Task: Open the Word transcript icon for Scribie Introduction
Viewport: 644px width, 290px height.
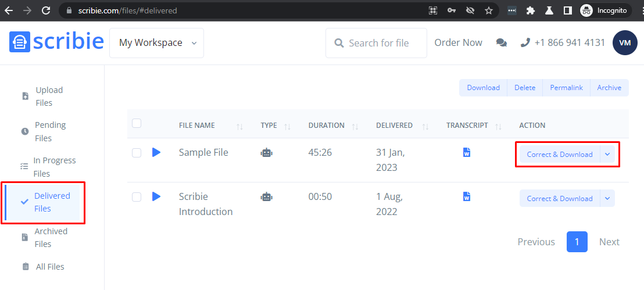Action: tap(467, 196)
